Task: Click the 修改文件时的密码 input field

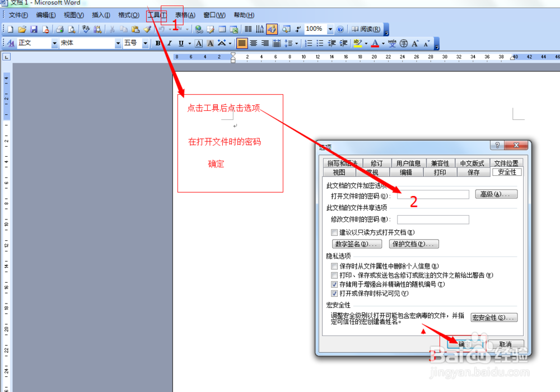Action: tap(433, 220)
